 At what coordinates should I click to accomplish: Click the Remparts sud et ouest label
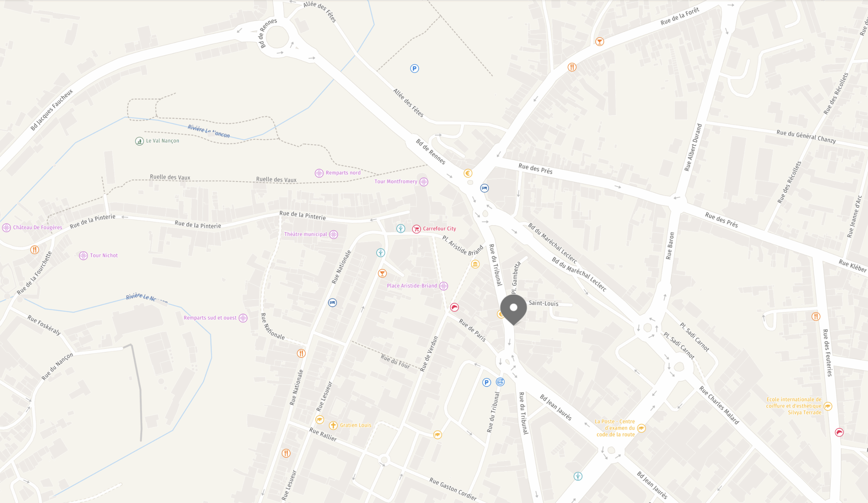(x=210, y=318)
